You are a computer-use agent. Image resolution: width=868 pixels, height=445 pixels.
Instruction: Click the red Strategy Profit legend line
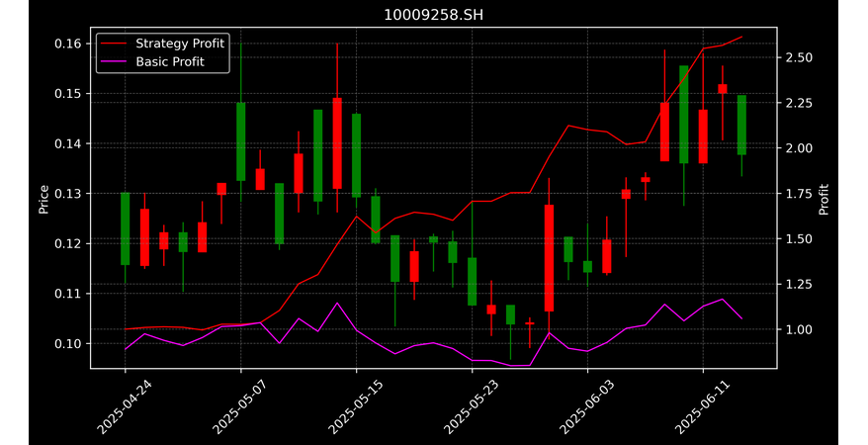coord(114,44)
